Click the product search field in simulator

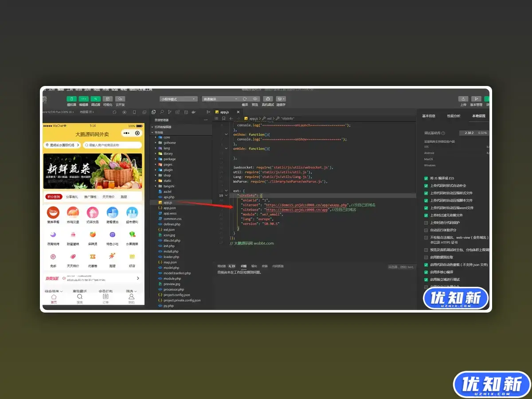tap(112, 145)
